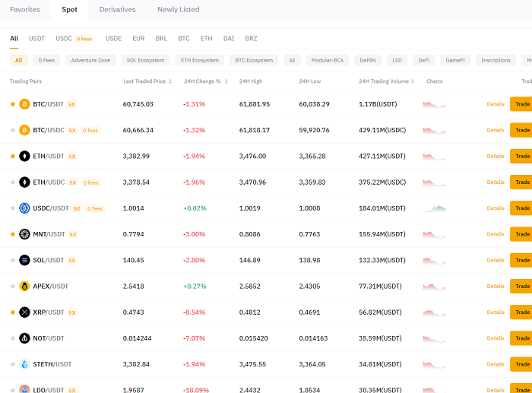
Task: Select the USDE quote currency tab
Action: point(113,38)
